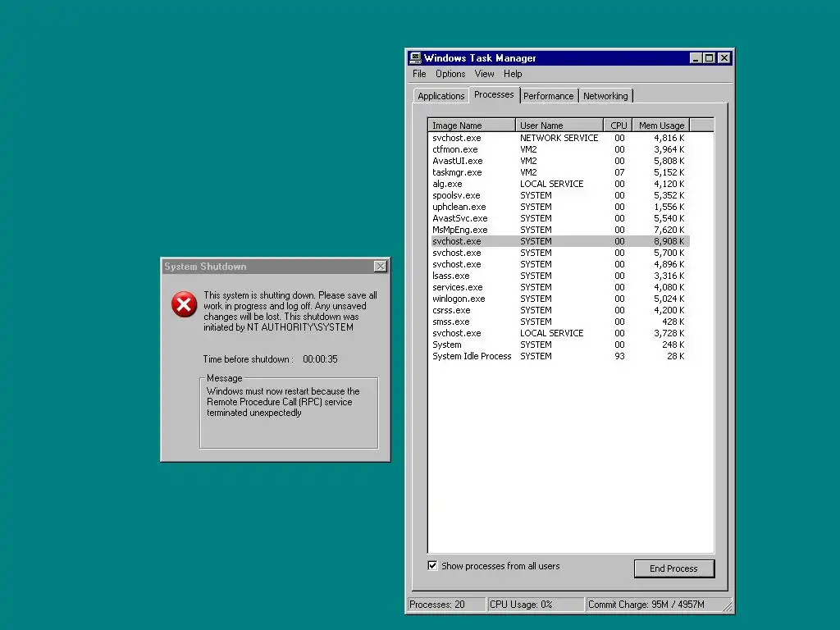This screenshot has height=630, width=840.
Task: Click the red error icon in System Shutdown
Action: point(184,304)
